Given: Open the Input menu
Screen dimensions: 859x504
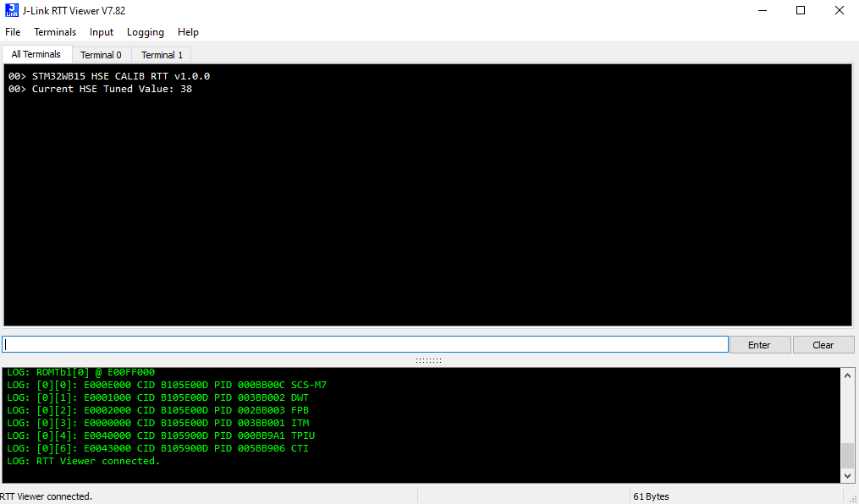Looking at the screenshot, I should coord(102,32).
